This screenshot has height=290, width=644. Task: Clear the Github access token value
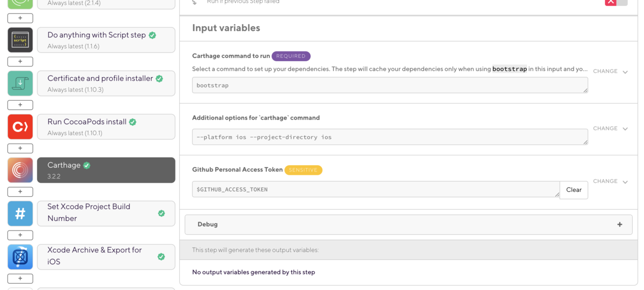574,190
